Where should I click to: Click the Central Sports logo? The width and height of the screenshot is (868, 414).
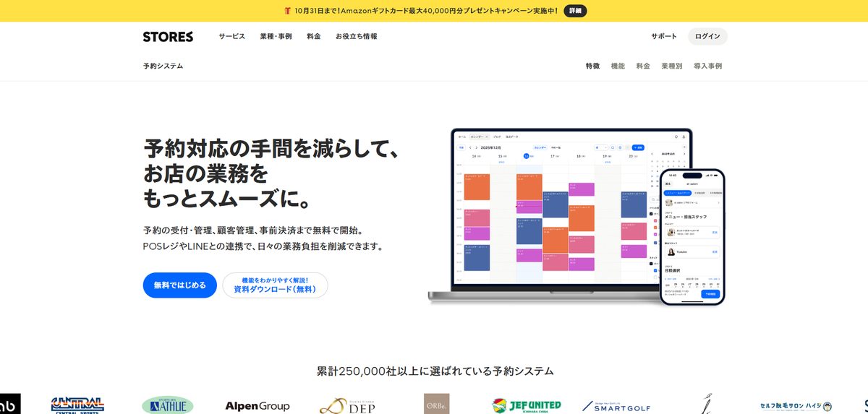pyautogui.click(x=77, y=405)
